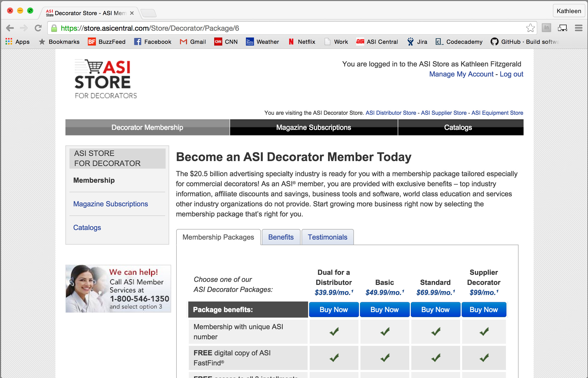The width and height of the screenshot is (588, 378).
Task: Open the Facebook bookmark
Action: click(153, 42)
